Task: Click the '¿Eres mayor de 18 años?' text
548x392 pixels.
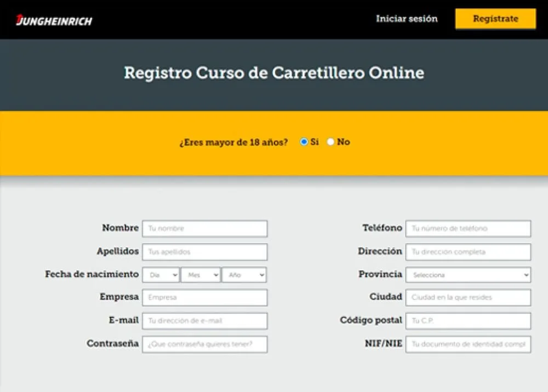Action: tap(233, 142)
